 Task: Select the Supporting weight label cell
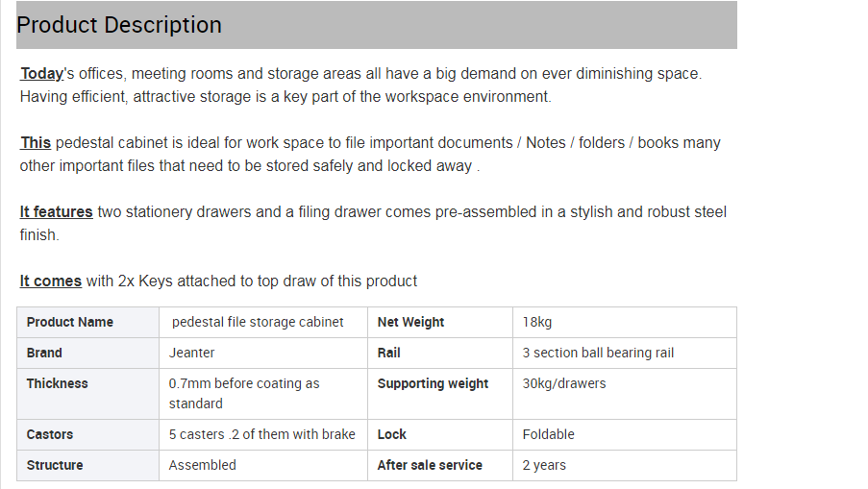click(x=440, y=394)
